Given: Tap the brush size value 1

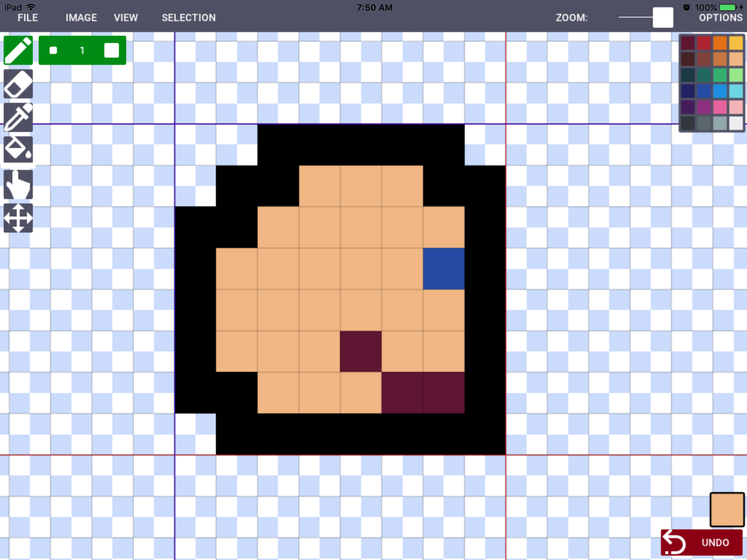Looking at the screenshot, I should pos(82,50).
